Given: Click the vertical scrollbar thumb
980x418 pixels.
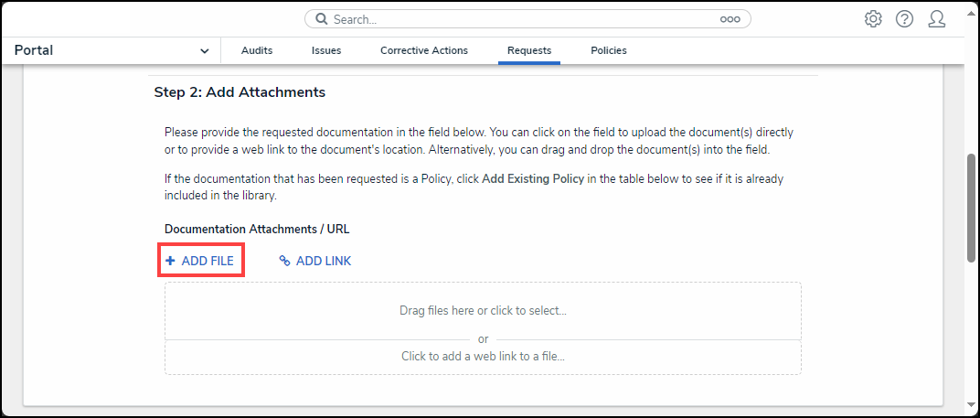Looking at the screenshot, I should 973,209.
